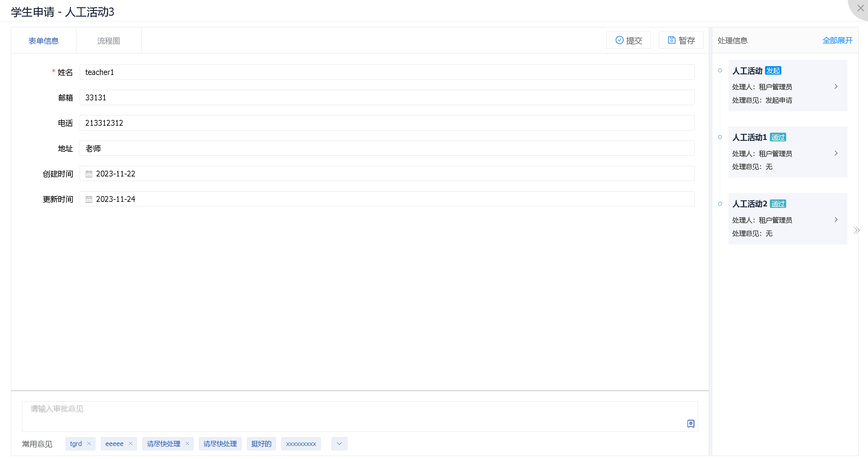Open the 更新时间 calendar picker icon
868x459 pixels.
pos(89,199)
